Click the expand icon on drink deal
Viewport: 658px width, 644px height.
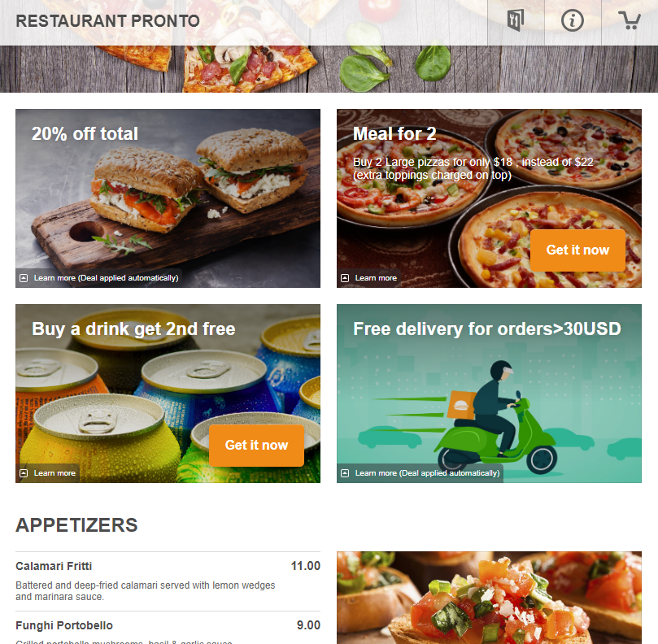click(x=24, y=472)
